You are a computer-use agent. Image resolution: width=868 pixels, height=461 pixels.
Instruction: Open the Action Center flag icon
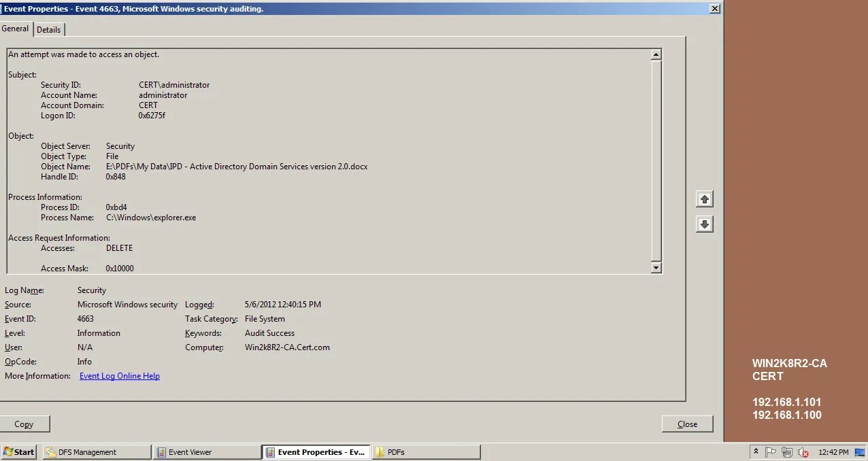point(771,451)
